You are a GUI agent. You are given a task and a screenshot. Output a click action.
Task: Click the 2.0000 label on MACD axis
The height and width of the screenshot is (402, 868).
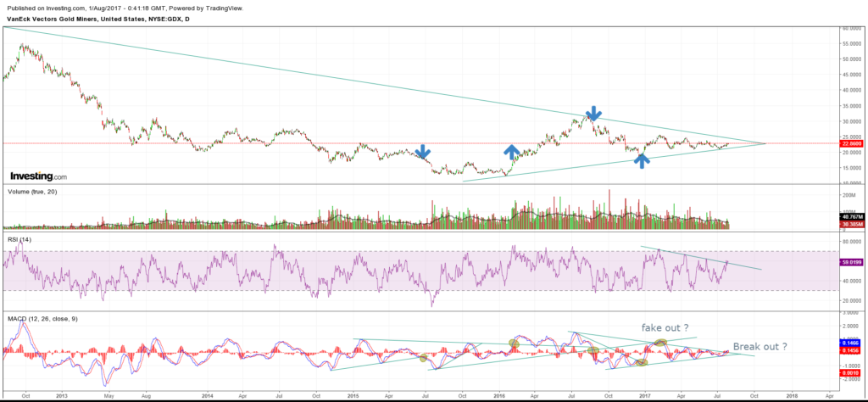click(849, 327)
